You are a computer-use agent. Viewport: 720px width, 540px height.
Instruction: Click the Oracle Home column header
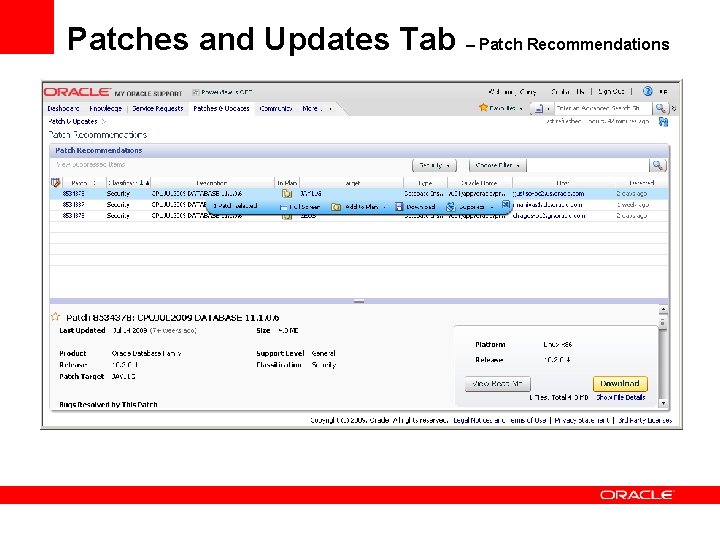479,183
